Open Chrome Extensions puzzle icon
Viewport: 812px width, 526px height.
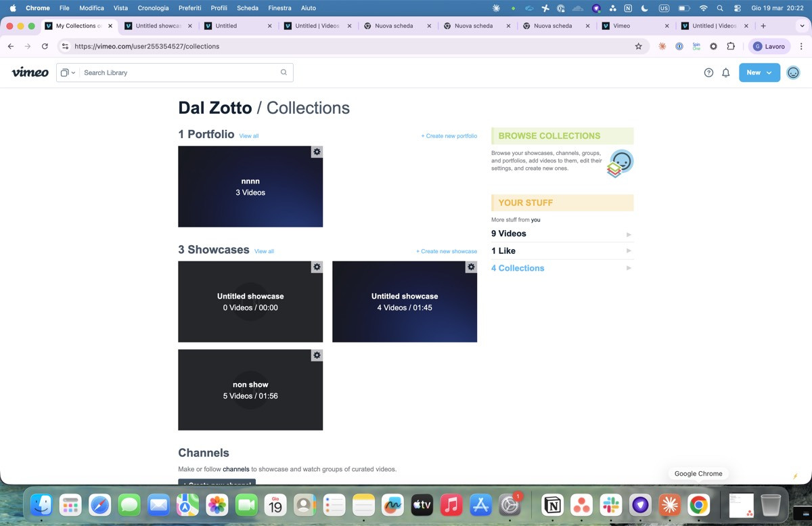[731, 46]
